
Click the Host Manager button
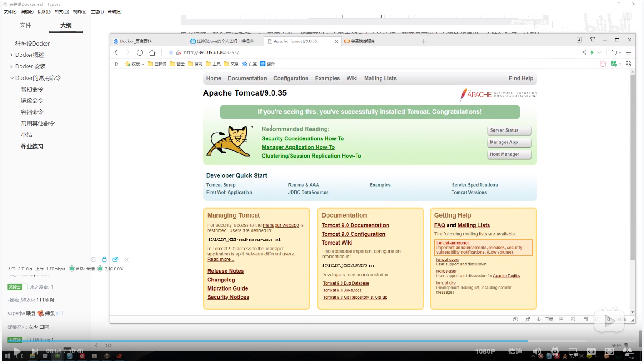509,154
